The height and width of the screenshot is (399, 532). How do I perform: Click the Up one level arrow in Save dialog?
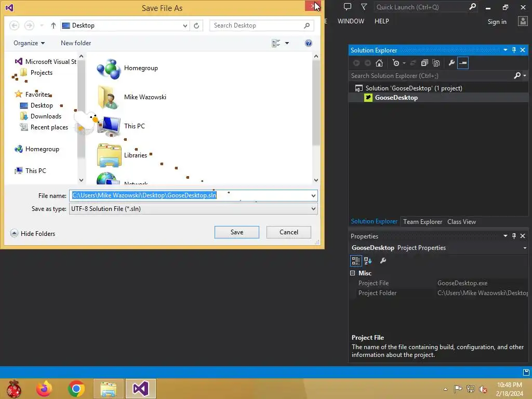54,25
